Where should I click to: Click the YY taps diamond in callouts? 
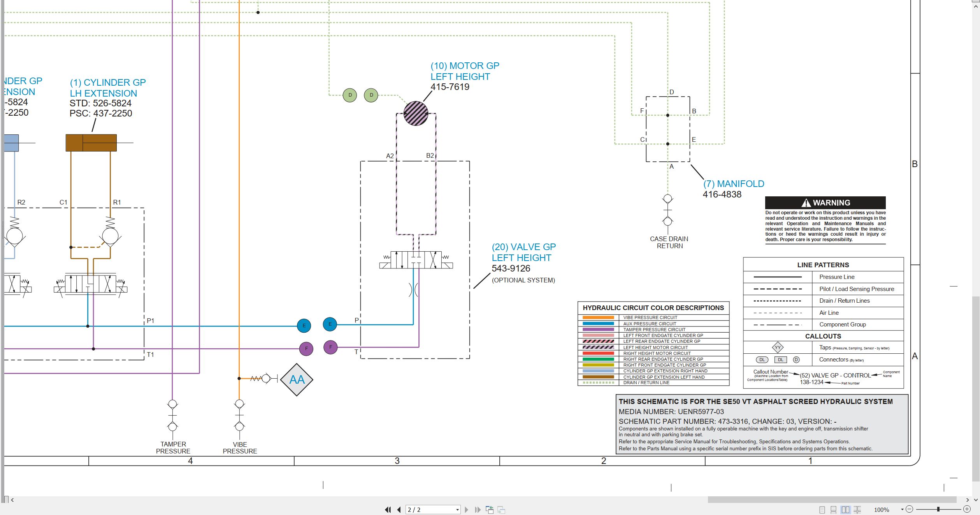pyautogui.click(x=777, y=347)
